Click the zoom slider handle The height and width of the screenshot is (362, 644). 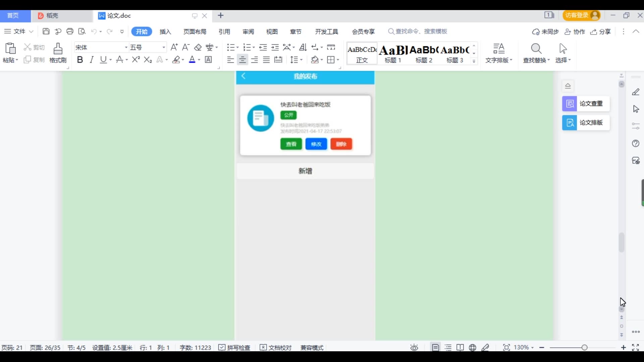[x=585, y=348]
